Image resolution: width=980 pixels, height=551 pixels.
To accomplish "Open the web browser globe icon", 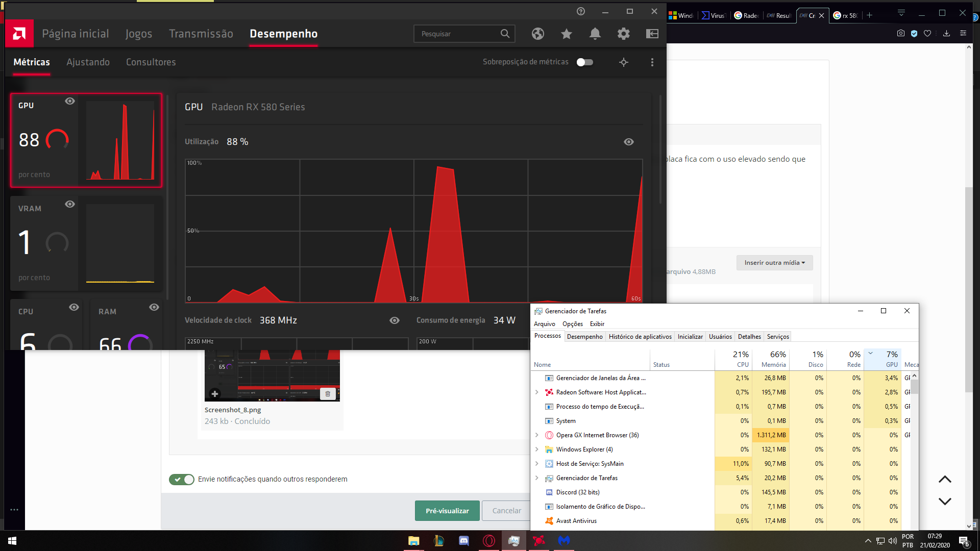I will coord(537,34).
